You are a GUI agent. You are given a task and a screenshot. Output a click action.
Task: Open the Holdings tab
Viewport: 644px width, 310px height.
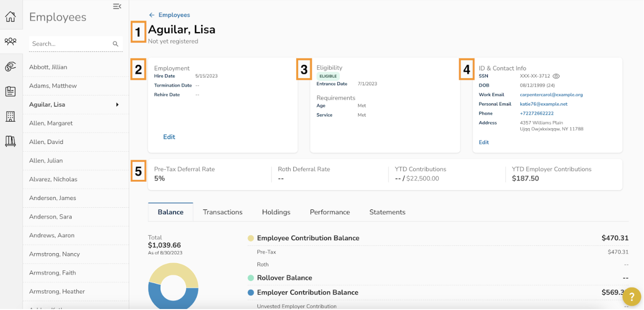(276, 212)
